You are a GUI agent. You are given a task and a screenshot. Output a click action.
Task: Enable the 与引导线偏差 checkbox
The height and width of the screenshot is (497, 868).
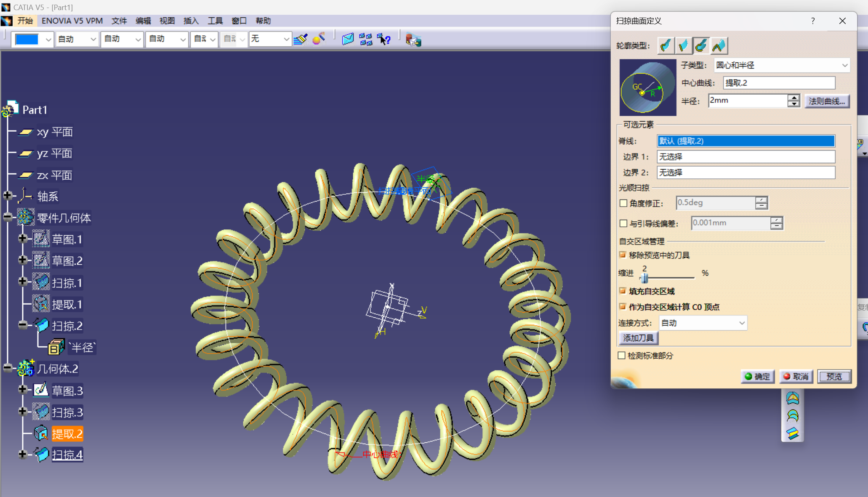point(623,223)
